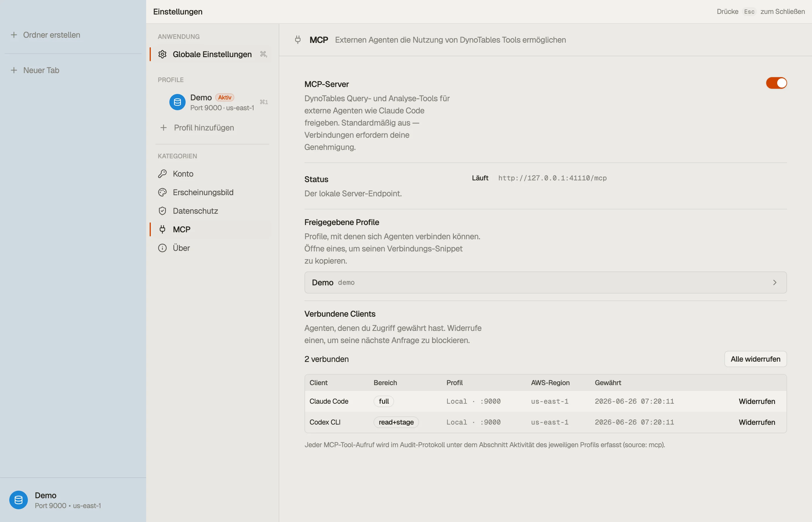Click the Läuft status label
Image resolution: width=812 pixels, height=522 pixels.
coord(480,178)
